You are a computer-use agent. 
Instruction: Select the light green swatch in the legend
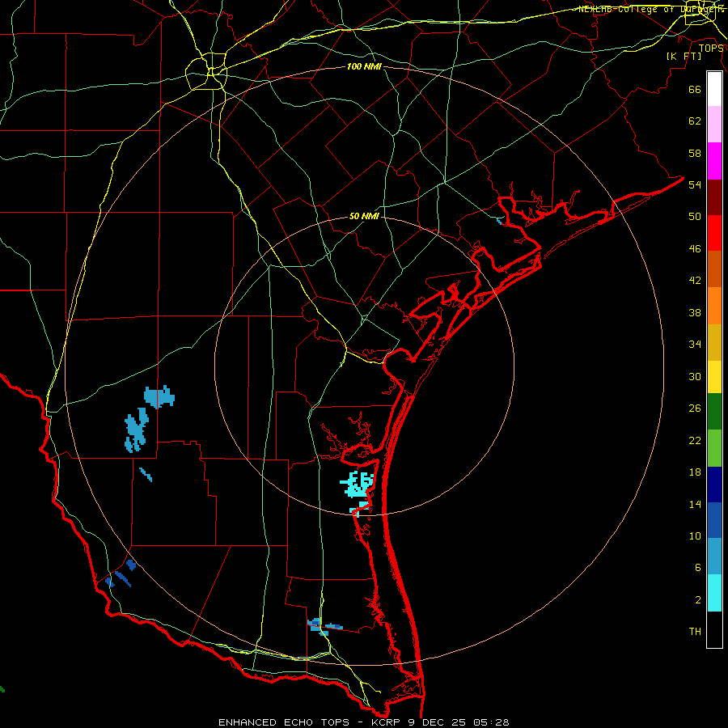point(714,448)
